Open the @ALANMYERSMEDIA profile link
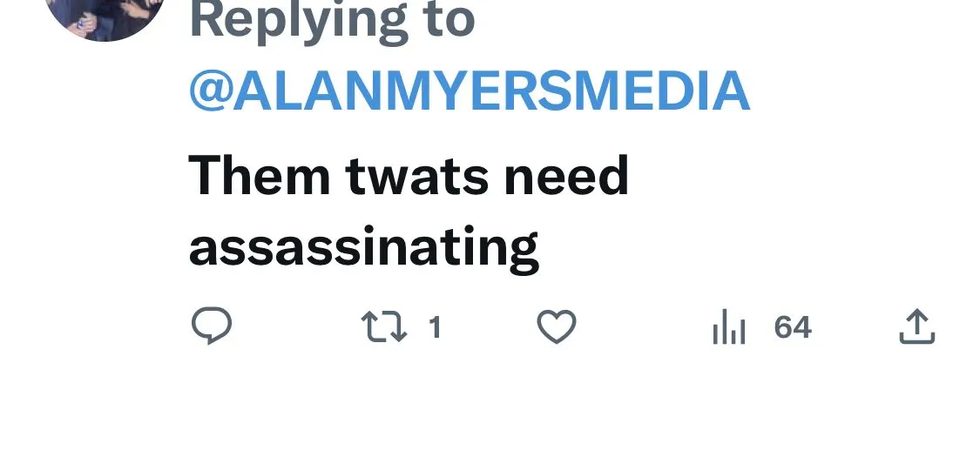 point(470,90)
